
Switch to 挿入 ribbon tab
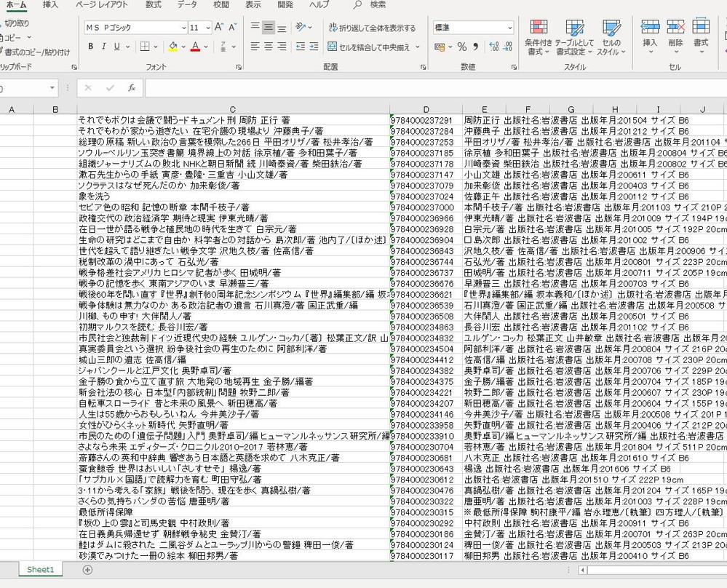[x=50, y=4]
